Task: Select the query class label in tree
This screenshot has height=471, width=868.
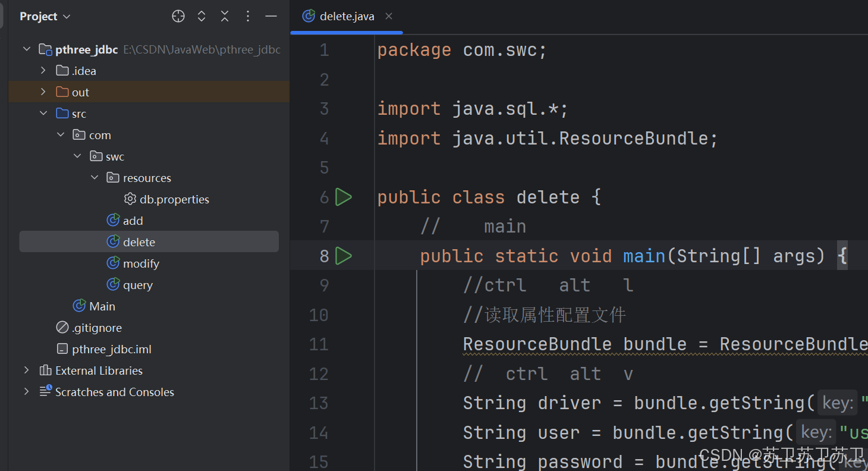Action: click(x=138, y=285)
